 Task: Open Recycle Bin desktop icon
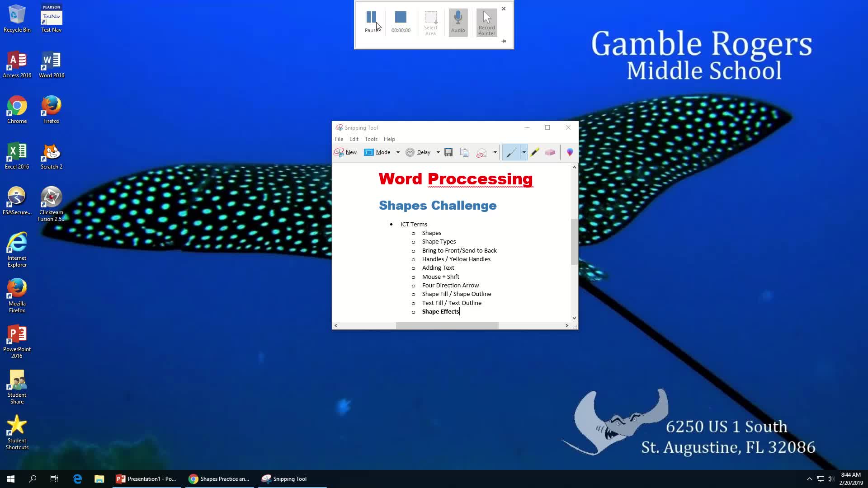(x=17, y=19)
